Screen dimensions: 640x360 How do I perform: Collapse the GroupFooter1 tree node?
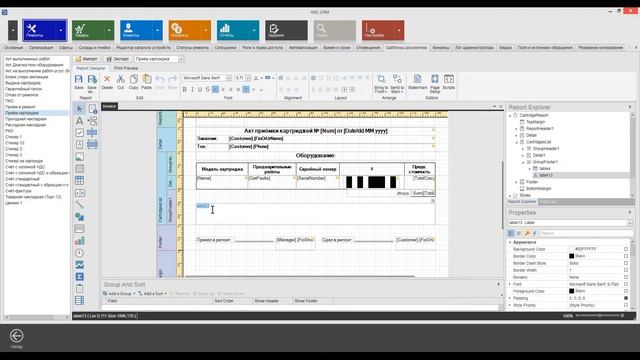coord(523,162)
